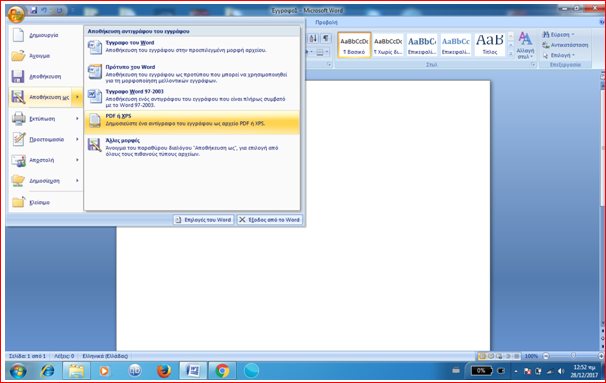The height and width of the screenshot is (383, 606).
Task: Click the Sort (A-Z) ribbon icon
Action: click(313, 38)
